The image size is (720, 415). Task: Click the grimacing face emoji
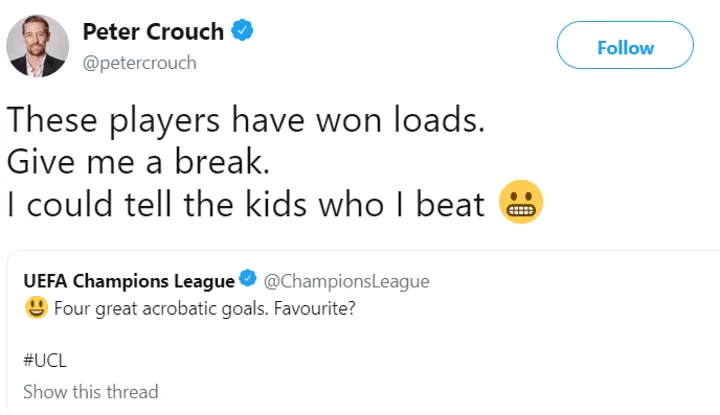coord(521,202)
